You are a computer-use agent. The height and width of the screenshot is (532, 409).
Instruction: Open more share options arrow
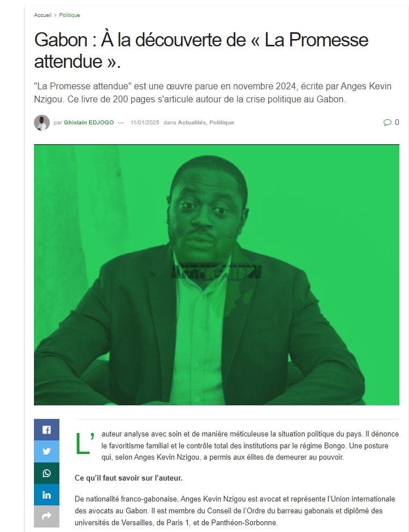pyautogui.click(x=46, y=516)
